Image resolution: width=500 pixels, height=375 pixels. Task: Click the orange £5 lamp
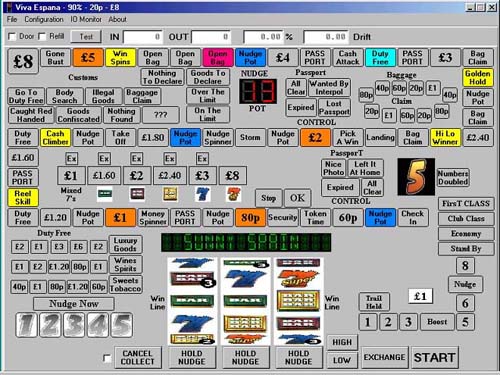click(88, 58)
